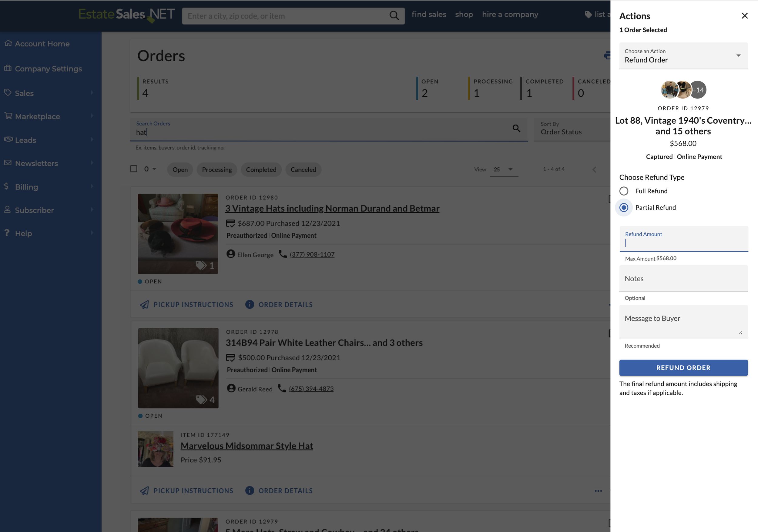Select the Partial Refund radio button
Image resolution: width=758 pixels, height=532 pixels.
624,208
